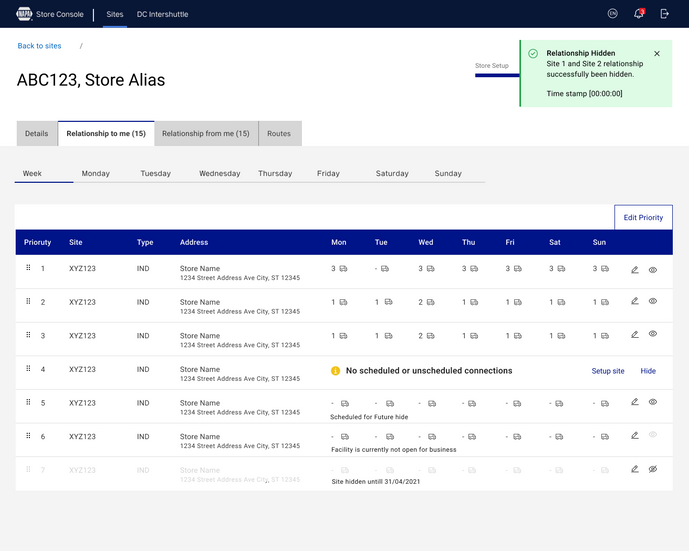
Task: Open the notifications bell icon
Action: [x=638, y=14]
